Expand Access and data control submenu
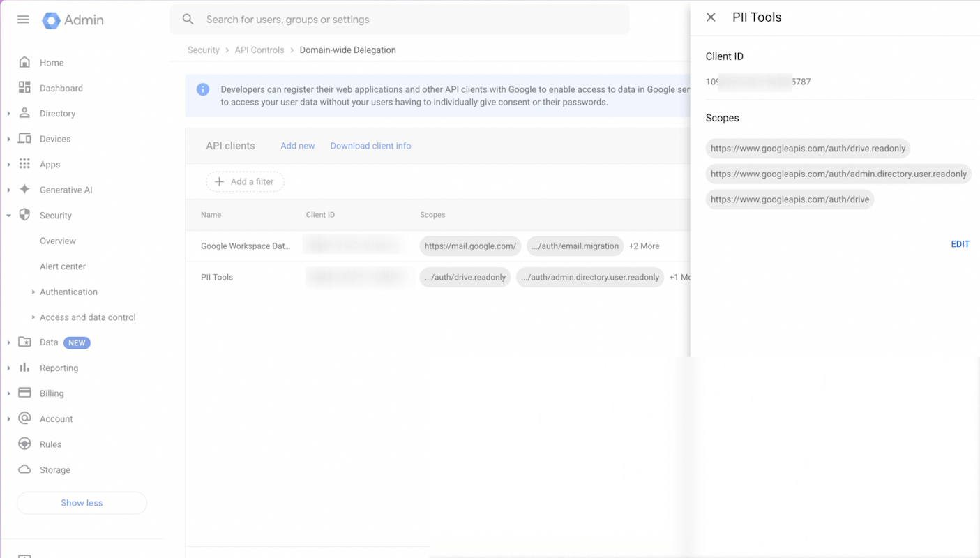This screenshot has width=980, height=558. (x=33, y=317)
